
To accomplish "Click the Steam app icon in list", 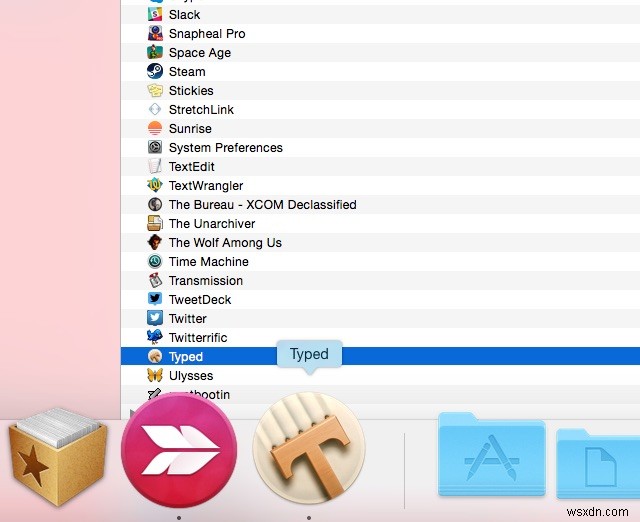I will click(x=155, y=71).
